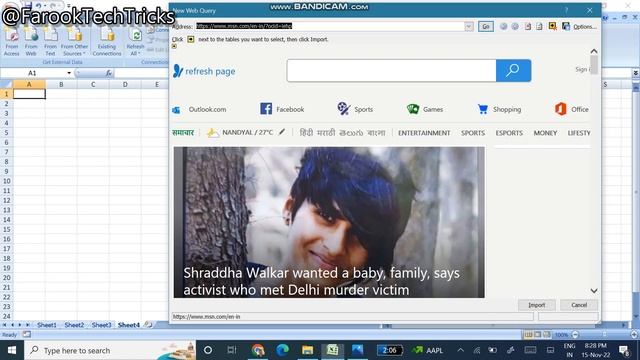Click the blue search magnifier button
The width and height of the screenshot is (640, 360).
(513, 71)
